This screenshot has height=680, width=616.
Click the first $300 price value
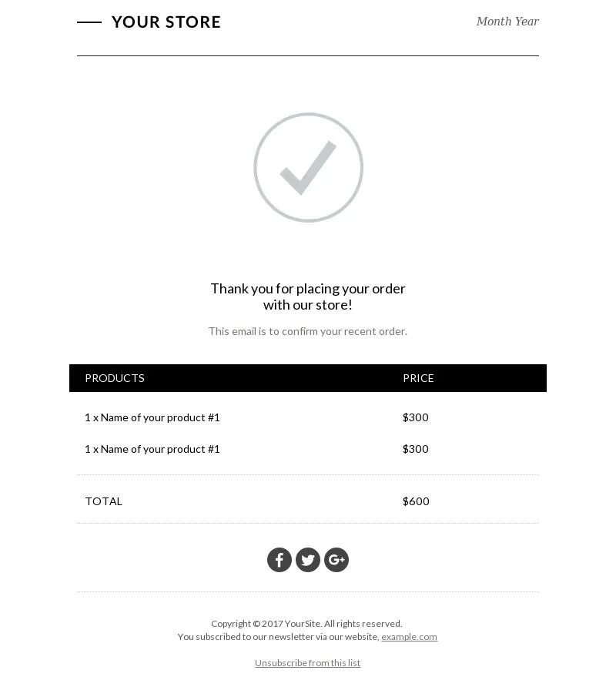(x=415, y=417)
